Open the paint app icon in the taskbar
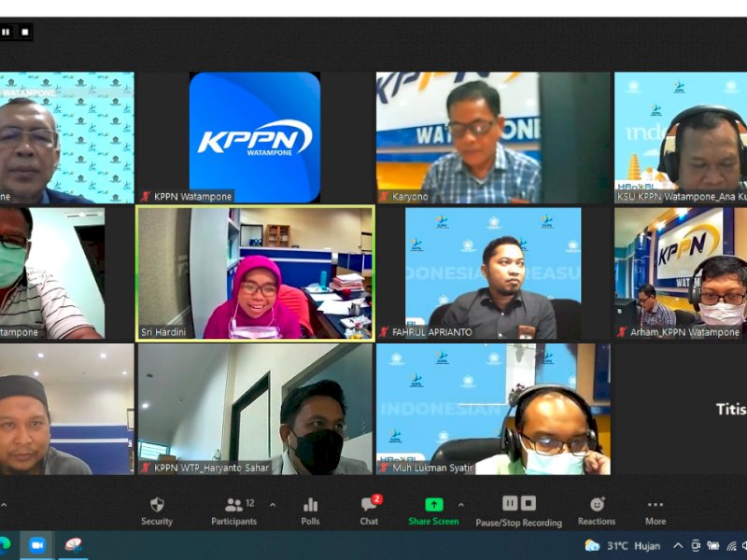Screen dimensions: 747x560 [x=74, y=545]
